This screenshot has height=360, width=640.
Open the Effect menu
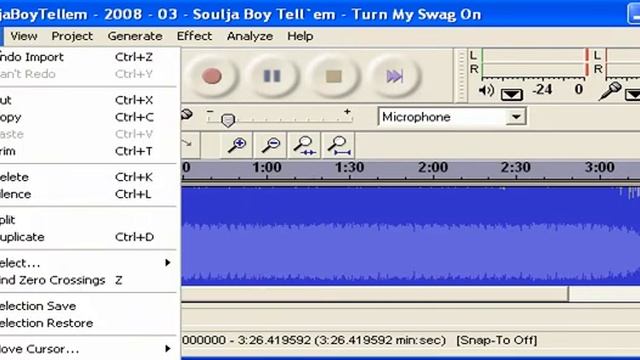pos(194,36)
